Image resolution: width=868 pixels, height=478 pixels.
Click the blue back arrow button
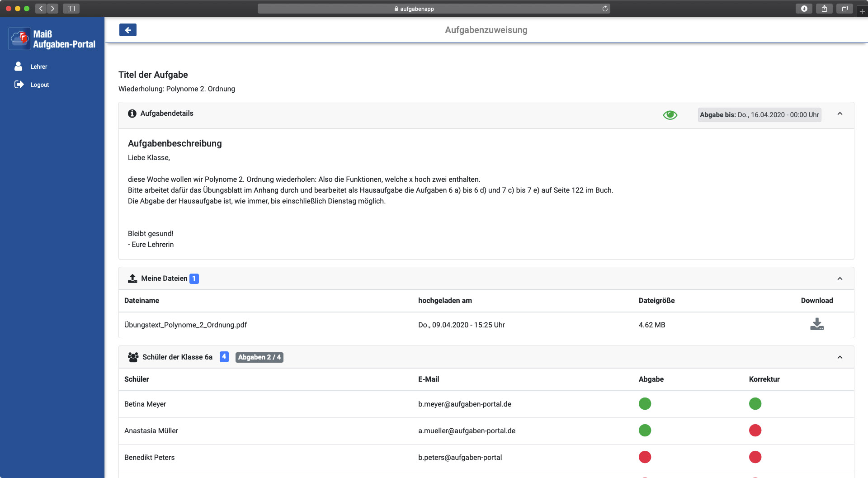click(128, 30)
